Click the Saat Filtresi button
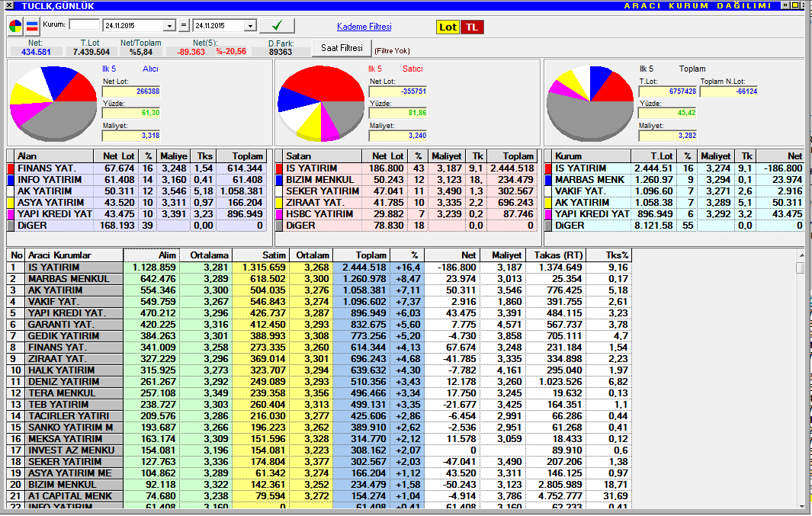Screen dimensions: 812x516 click(x=341, y=48)
